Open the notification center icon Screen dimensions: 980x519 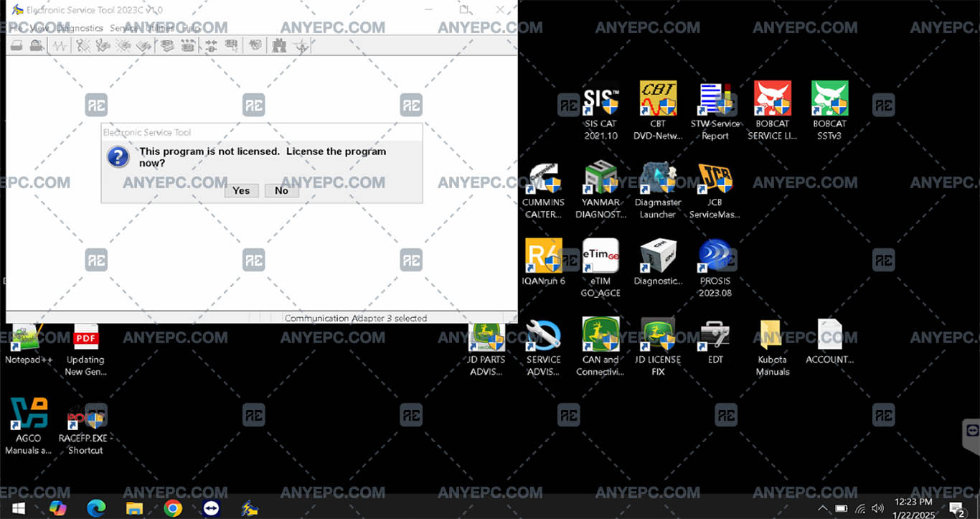pyautogui.click(x=957, y=509)
